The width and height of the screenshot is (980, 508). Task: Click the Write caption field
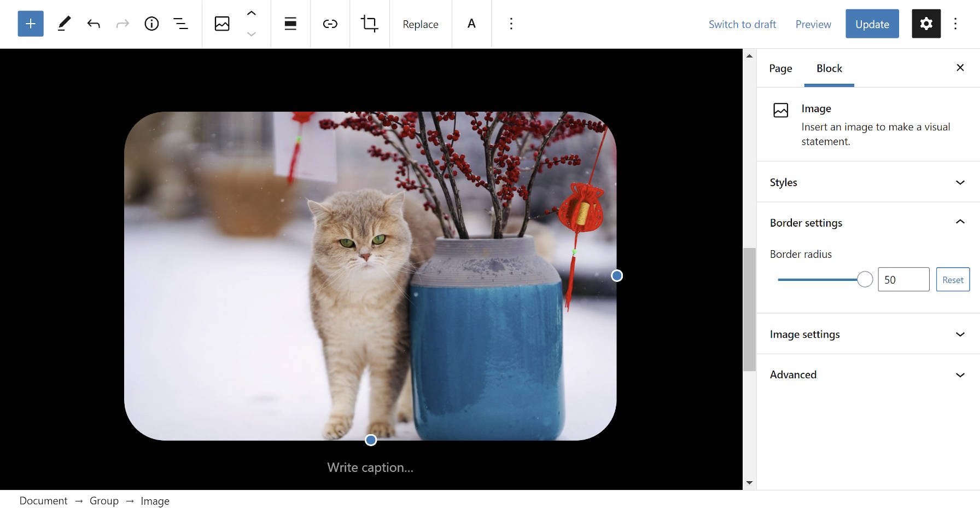click(x=370, y=467)
